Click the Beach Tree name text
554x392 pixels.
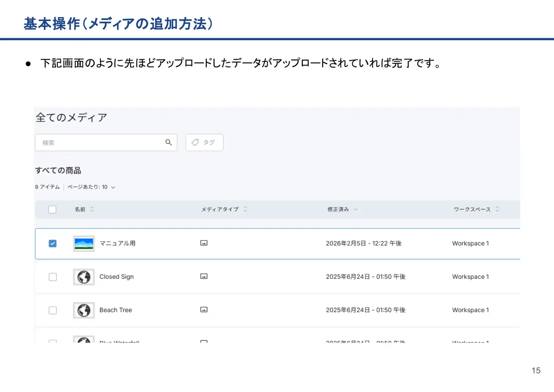[115, 310]
